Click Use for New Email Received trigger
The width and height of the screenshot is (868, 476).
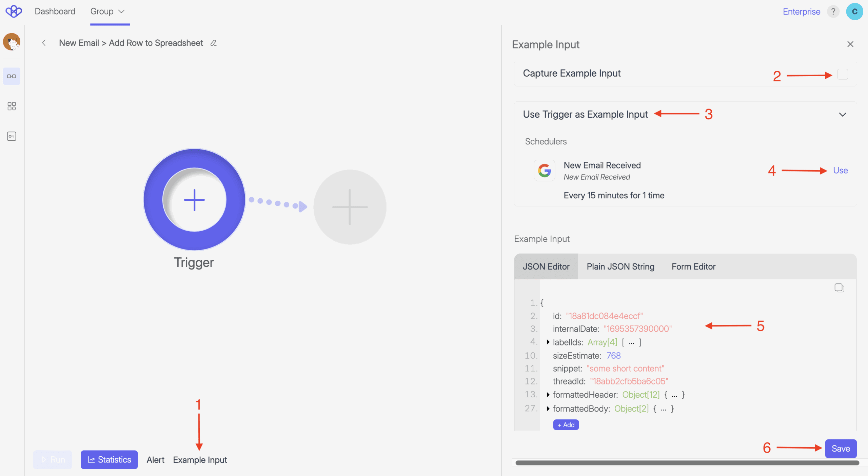840,171
